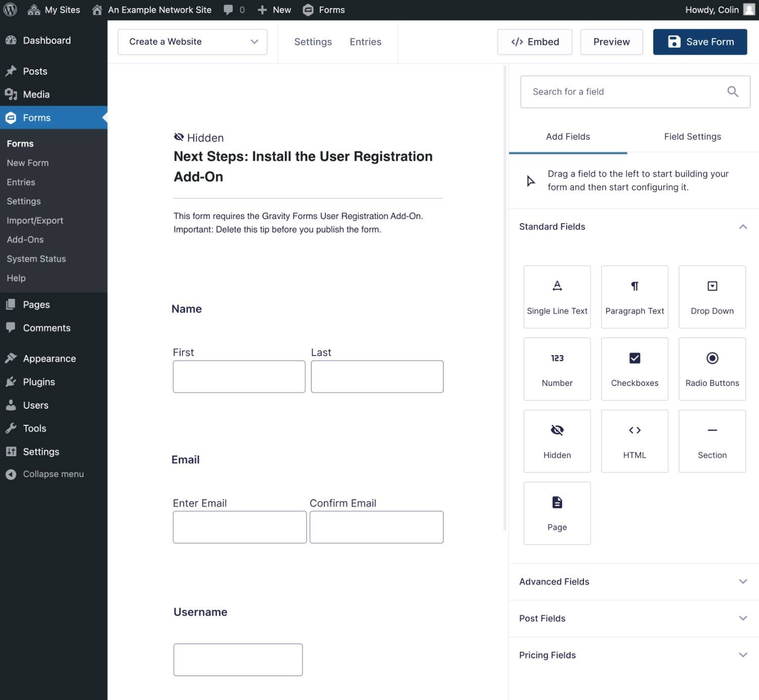Click the Embed button

coord(535,42)
